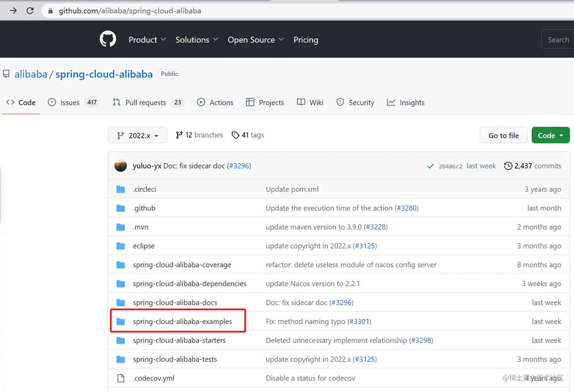This screenshot has height=392, width=574.
Task: Open the spring-cloud-alibaba-dependencies folder
Action: click(189, 284)
